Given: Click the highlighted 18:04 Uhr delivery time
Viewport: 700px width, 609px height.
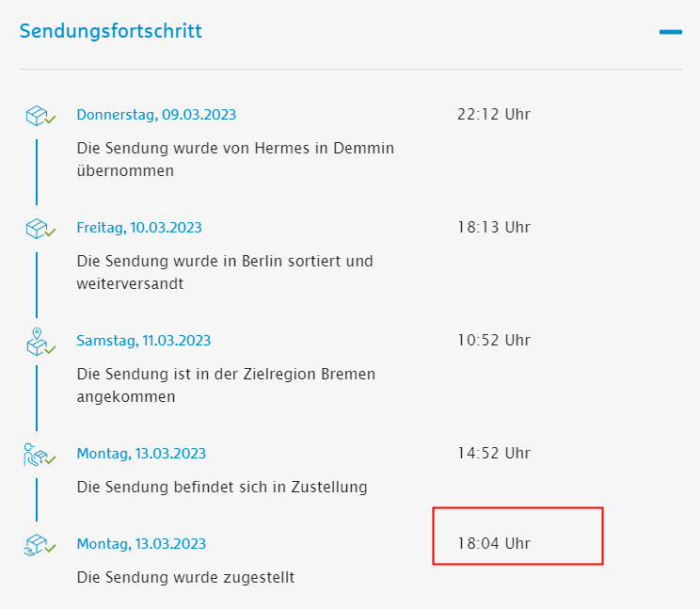Looking at the screenshot, I should (x=494, y=544).
